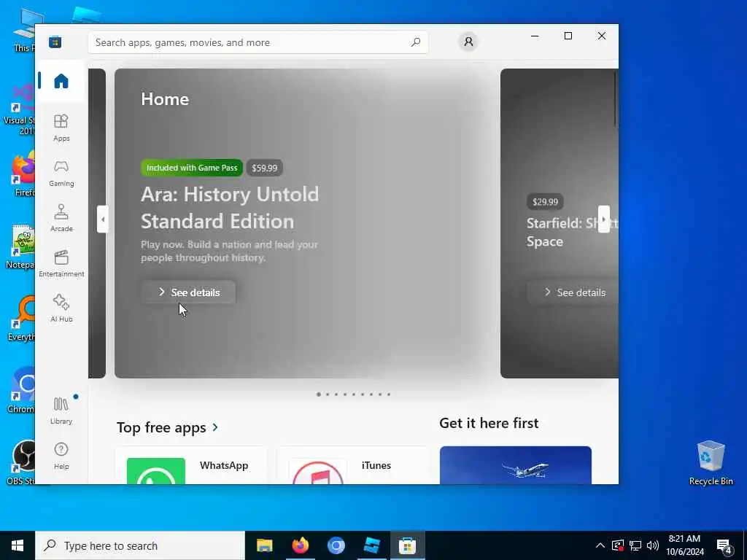See details for Starfield card

(x=572, y=292)
